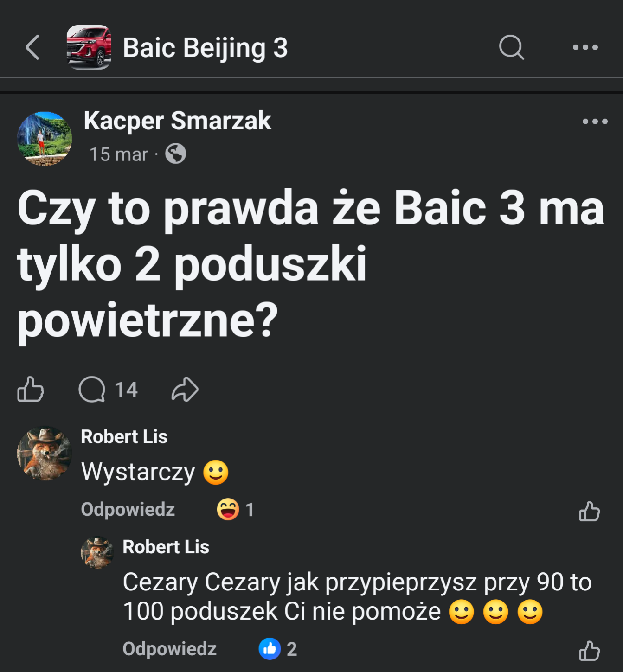The width and height of the screenshot is (623, 672).
Task: Open the Baic Beijing 3 group title
Action: [205, 48]
